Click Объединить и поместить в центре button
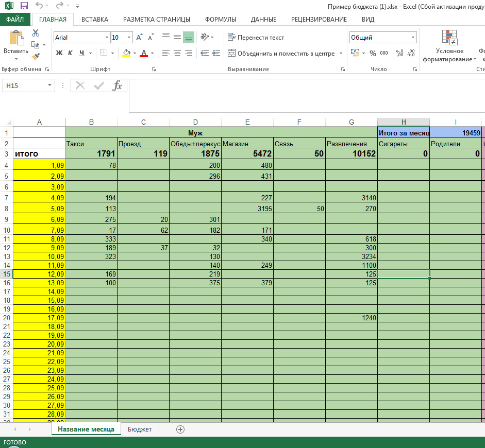Screen dimensions: 485x448 281,53
